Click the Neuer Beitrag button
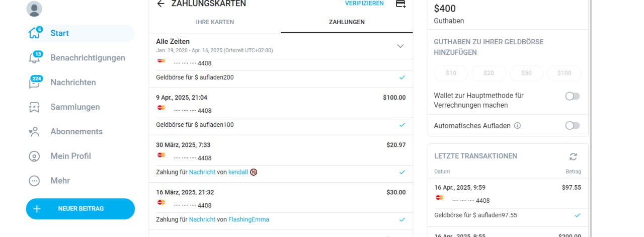Image resolution: width=644 pixels, height=237 pixels. [x=80, y=209]
